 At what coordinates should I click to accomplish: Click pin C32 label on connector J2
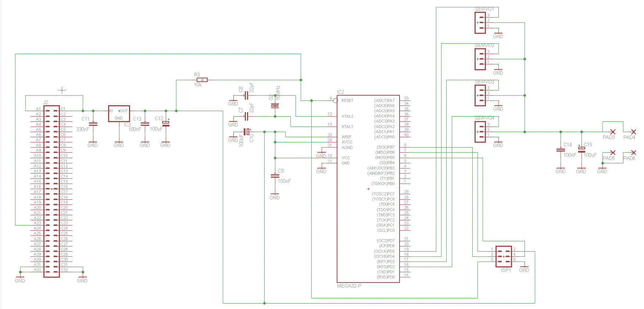pyautogui.click(x=64, y=270)
